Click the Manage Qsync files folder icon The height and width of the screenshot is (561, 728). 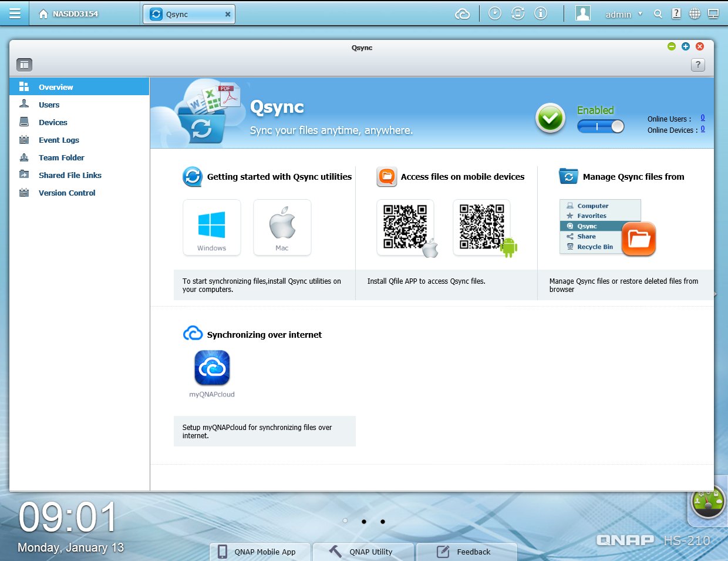tap(568, 176)
